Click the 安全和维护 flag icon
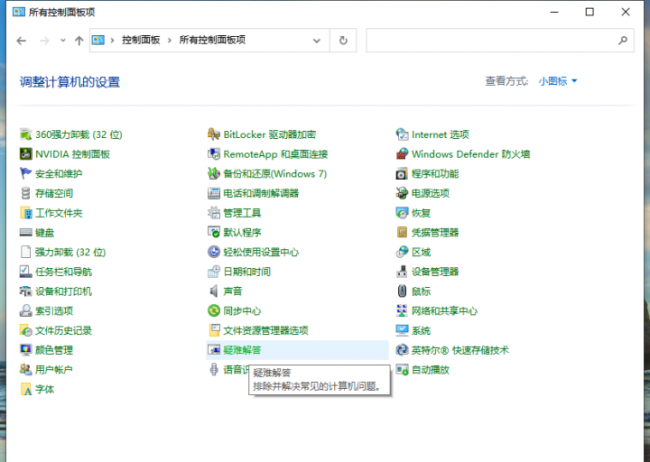Viewport: 650px width, 462px height. click(26, 173)
